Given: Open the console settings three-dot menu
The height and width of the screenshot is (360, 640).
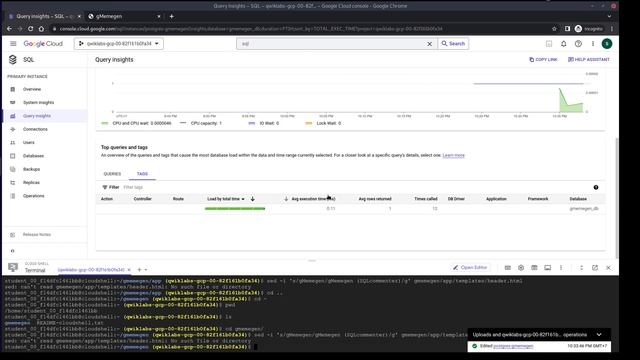Looking at the screenshot, I should click(593, 44).
